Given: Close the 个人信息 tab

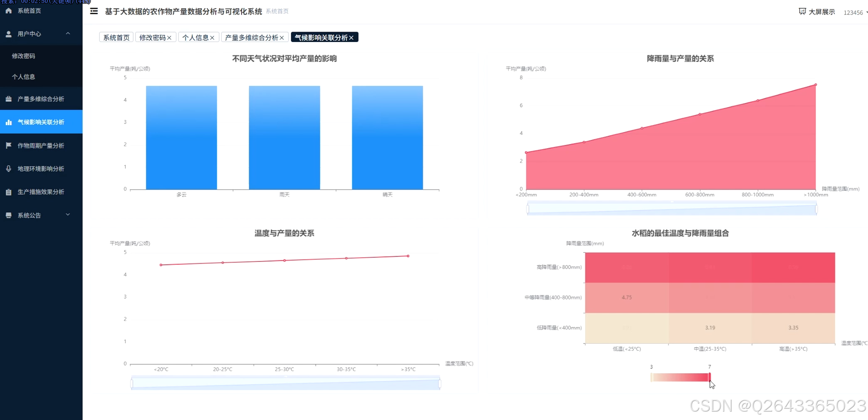Looking at the screenshot, I should 212,38.
